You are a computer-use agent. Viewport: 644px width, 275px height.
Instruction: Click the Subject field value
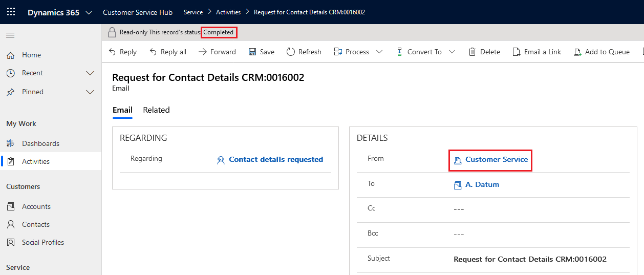tap(530, 259)
